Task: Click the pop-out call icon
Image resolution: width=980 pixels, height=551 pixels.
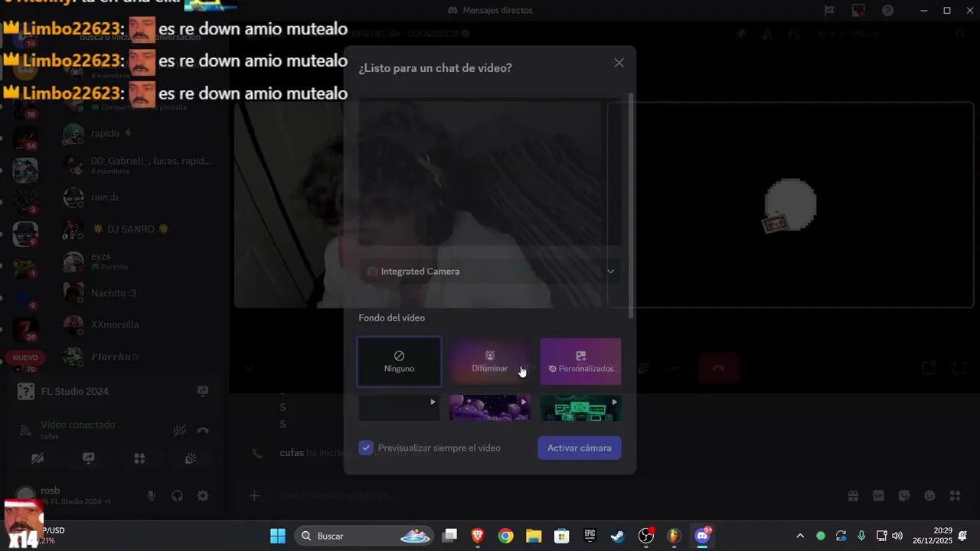Action: click(929, 368)
